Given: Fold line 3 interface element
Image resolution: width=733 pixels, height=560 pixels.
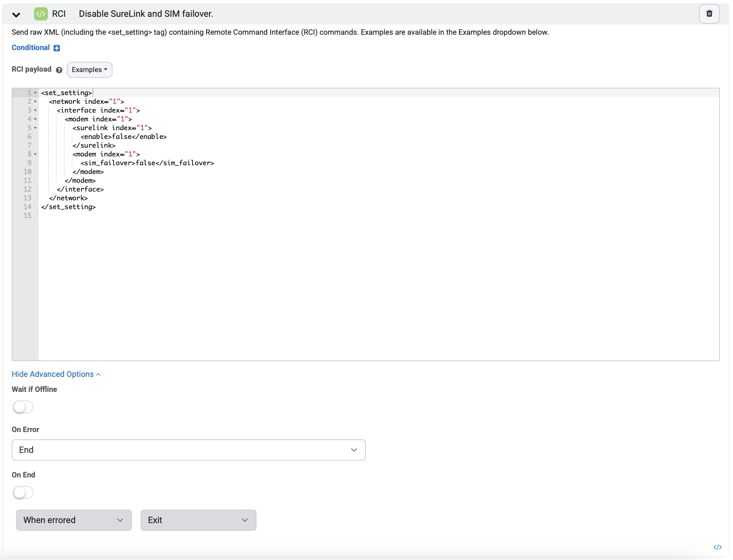Looking at the screenshot, I should (x=35, y=110).
